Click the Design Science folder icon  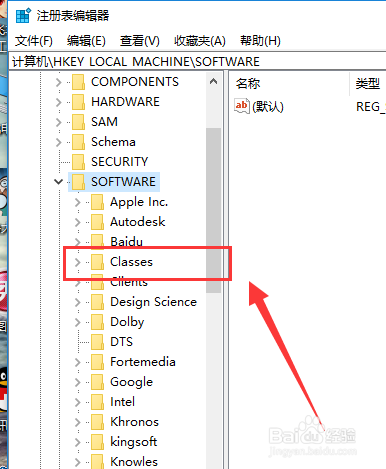97,302
